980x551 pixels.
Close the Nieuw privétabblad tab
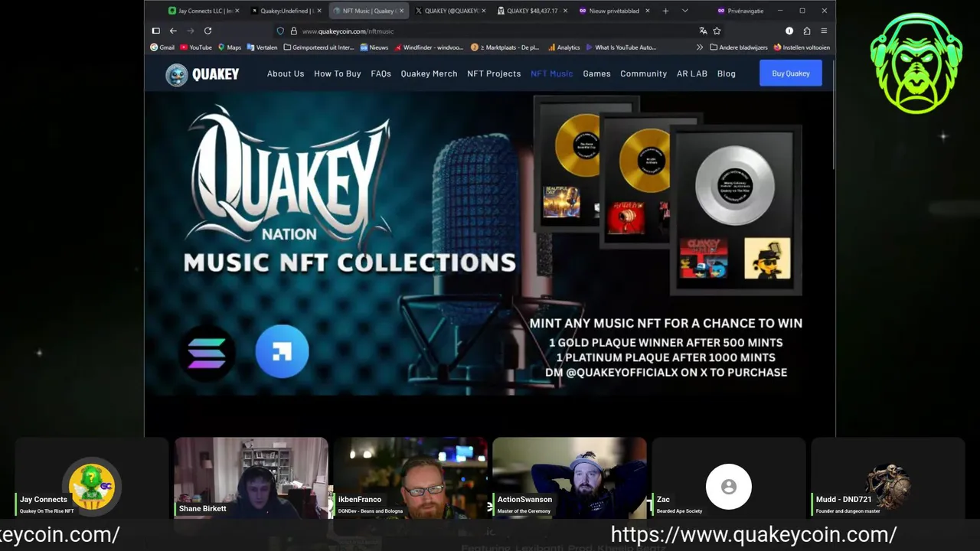648,11
